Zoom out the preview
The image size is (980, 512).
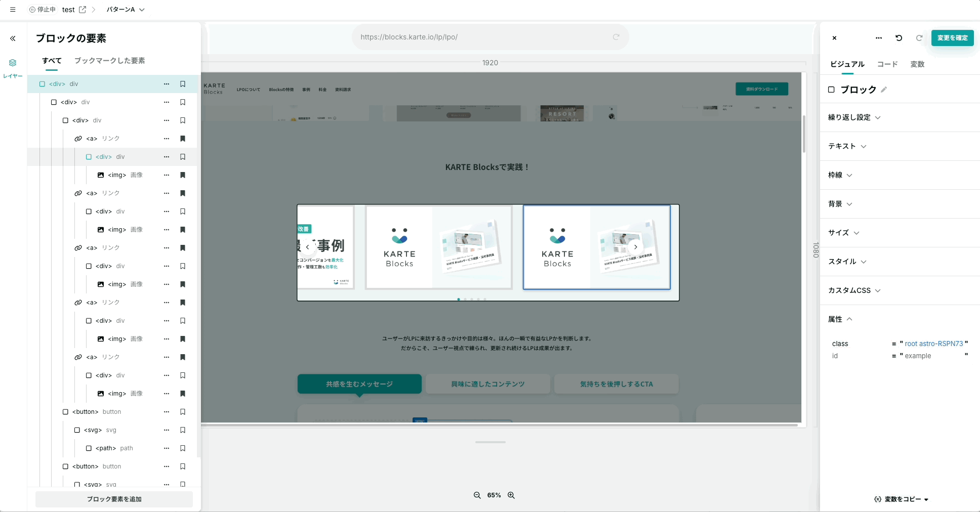coord(477,495)
